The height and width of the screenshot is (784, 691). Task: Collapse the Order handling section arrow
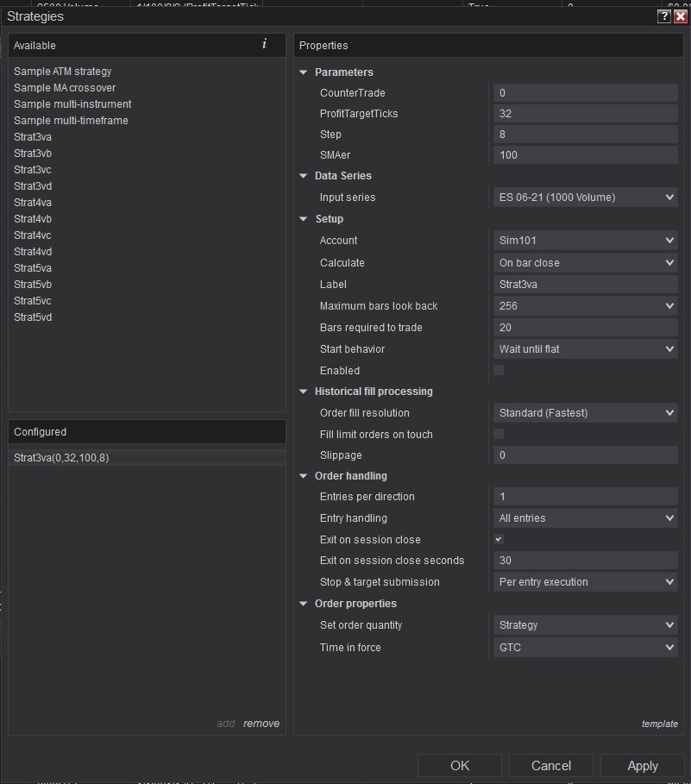coord(304,476)
